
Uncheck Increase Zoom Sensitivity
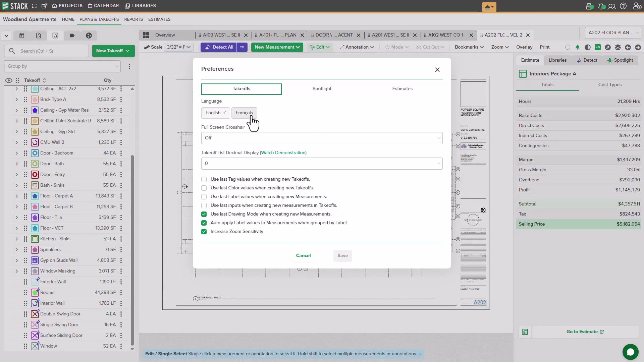204,232
